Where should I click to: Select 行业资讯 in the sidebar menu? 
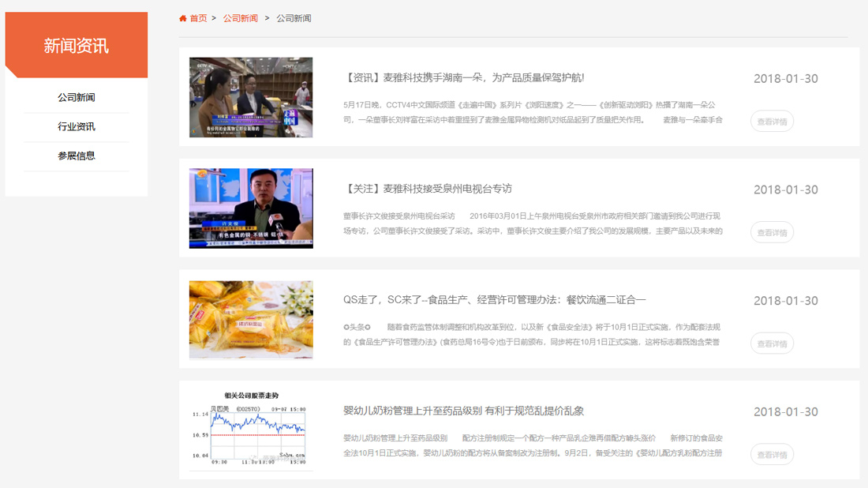77,127
